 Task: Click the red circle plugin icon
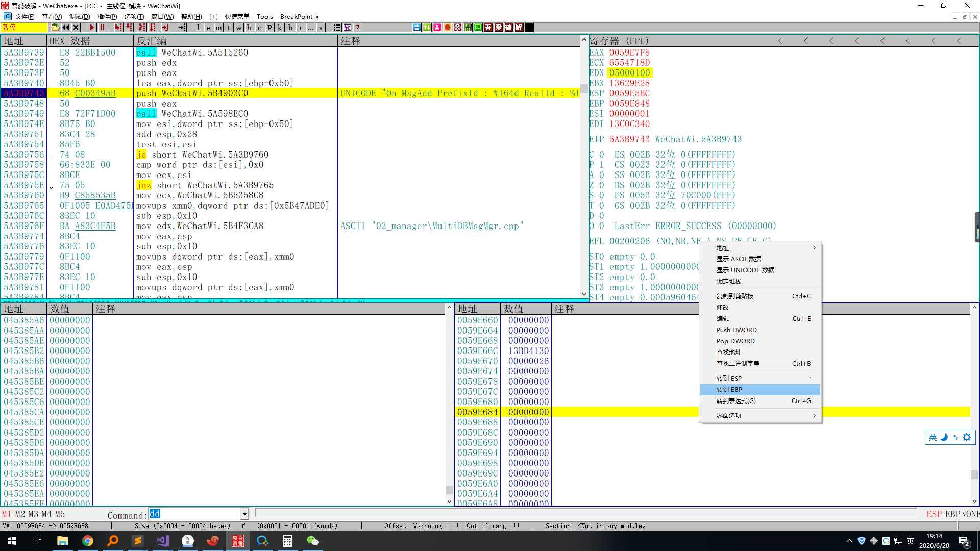pos(448,28)
